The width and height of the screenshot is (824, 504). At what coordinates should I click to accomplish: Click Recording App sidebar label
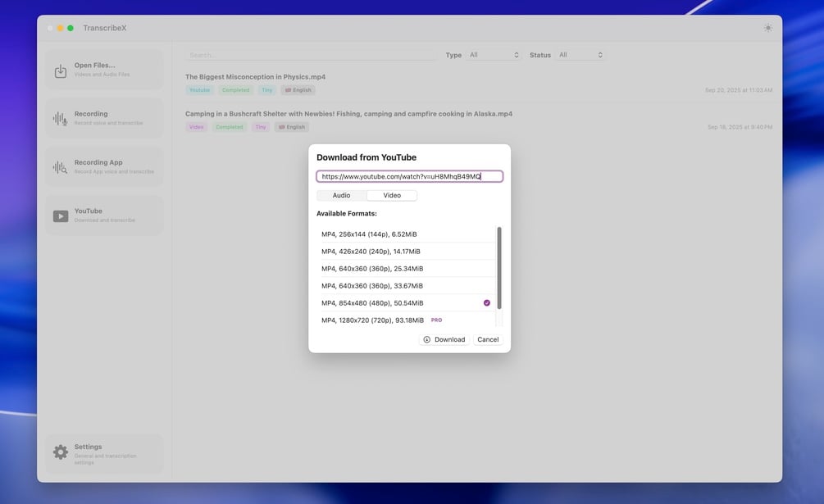coord(98,162)
